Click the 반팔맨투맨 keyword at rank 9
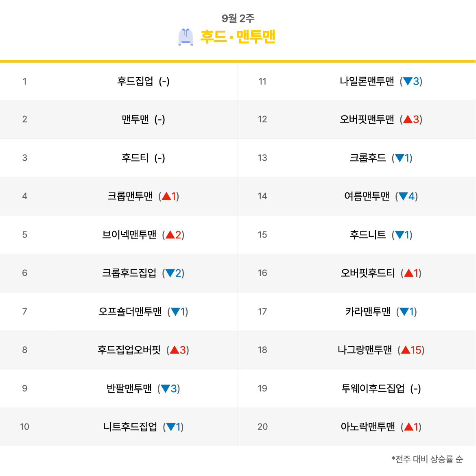This screenshot has height=476, width=476. (129, 388)
